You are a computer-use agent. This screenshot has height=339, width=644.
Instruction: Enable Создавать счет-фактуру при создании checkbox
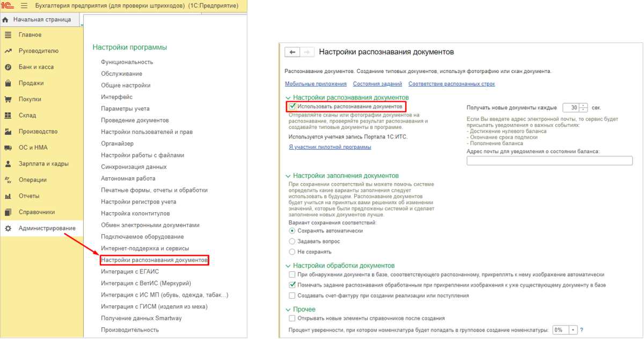point(292,295)
